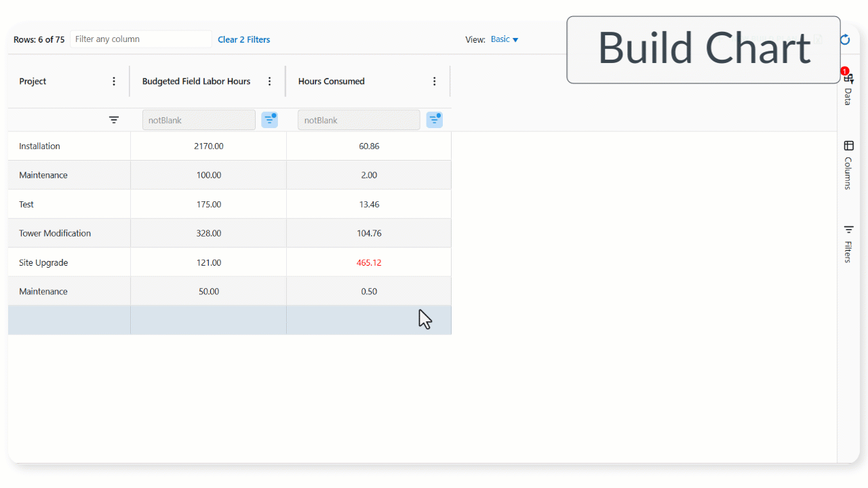This screenshot has height=488, width=868.
Task: Select the 100.00 budgeted hours cell
Action: click(x=208, y=175)
